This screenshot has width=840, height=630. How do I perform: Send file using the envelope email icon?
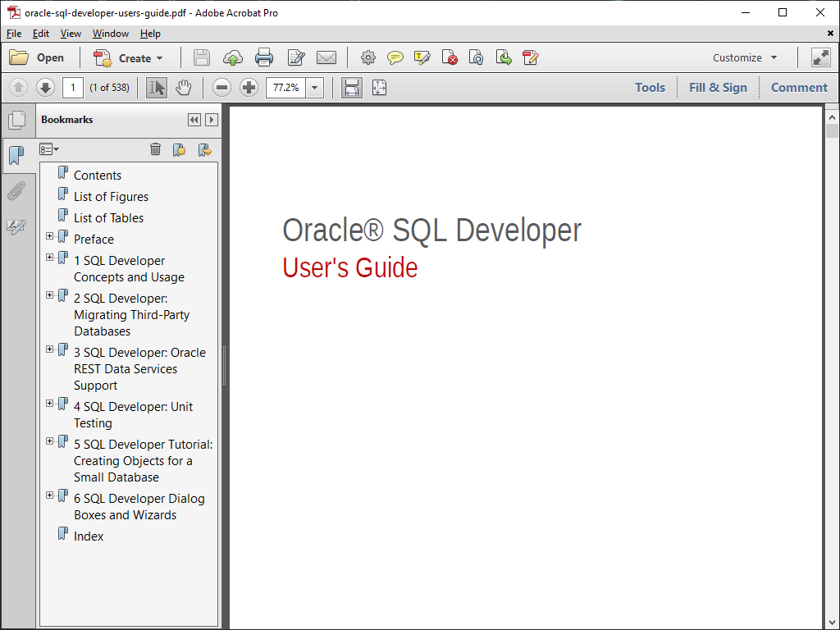pyautogui.click(x=326, y=57)
